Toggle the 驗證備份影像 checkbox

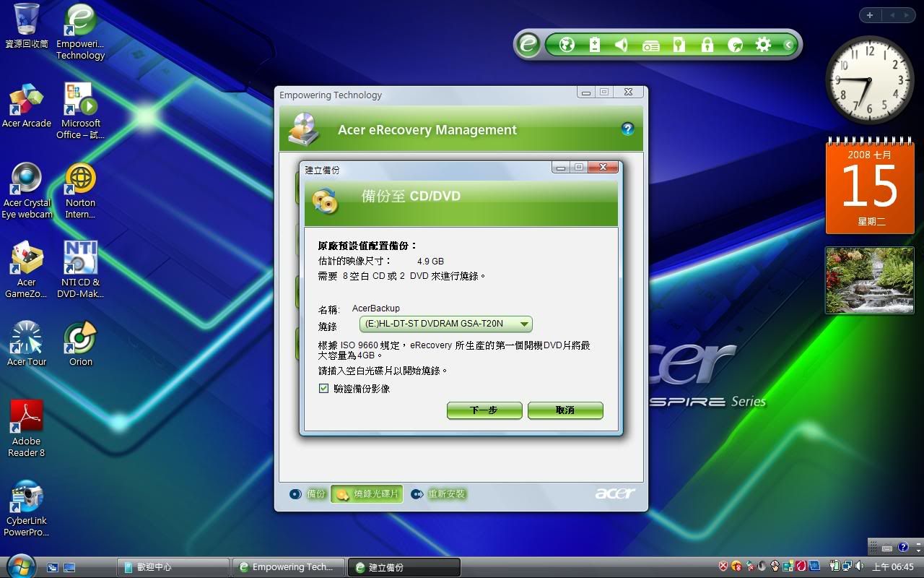(x=323, y=389)
